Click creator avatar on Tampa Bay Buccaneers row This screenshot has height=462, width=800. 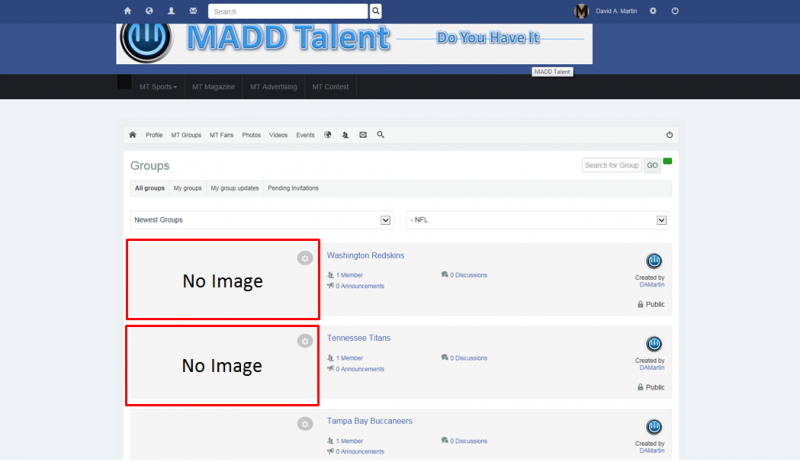[x=654, y=427]
